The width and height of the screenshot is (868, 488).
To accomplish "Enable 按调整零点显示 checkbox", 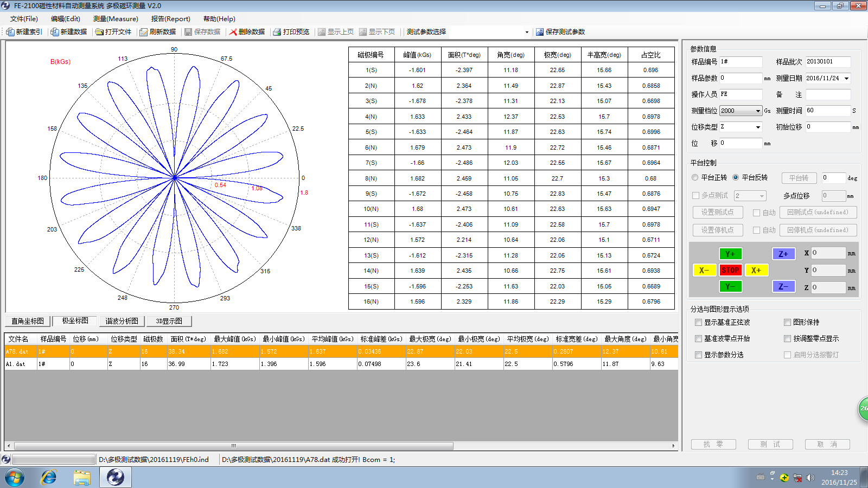I will tap(787, 338).
